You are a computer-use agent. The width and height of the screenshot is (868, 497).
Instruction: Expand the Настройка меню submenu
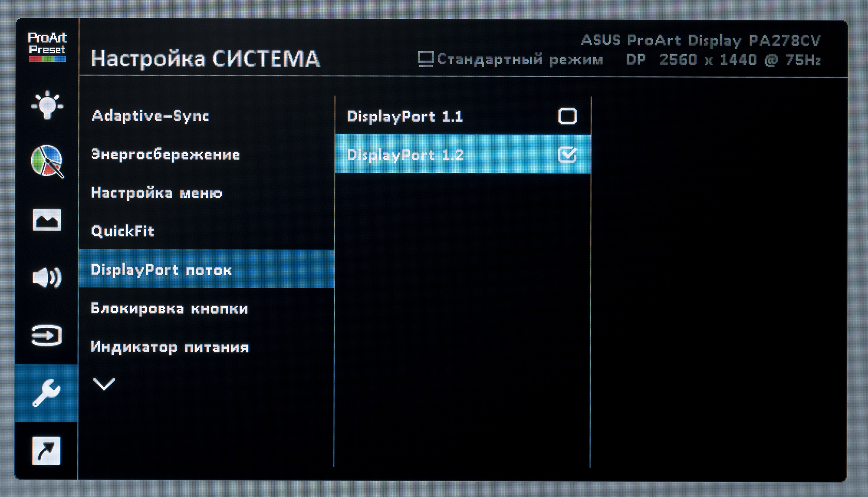(x=157, y=193)
